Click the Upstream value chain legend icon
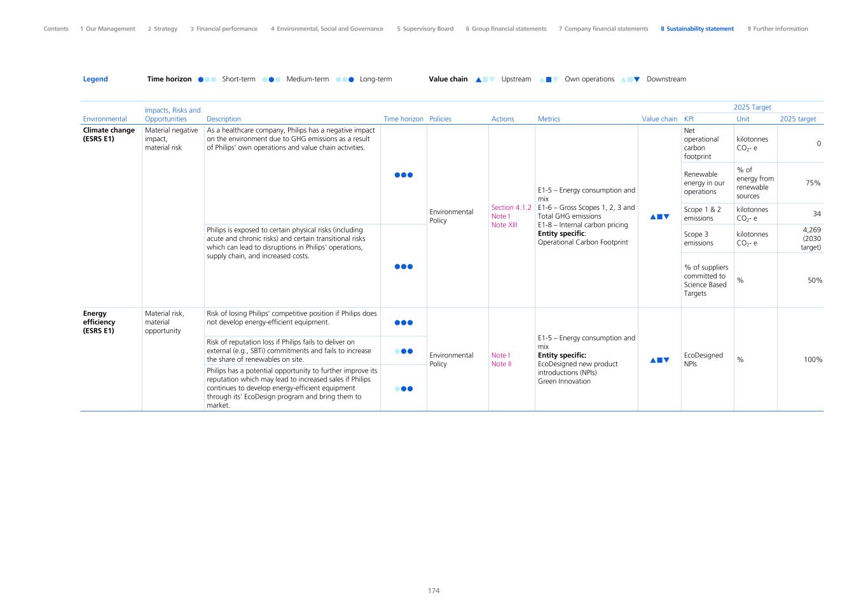Screen dimensions: 868x613 click(485, 79)
